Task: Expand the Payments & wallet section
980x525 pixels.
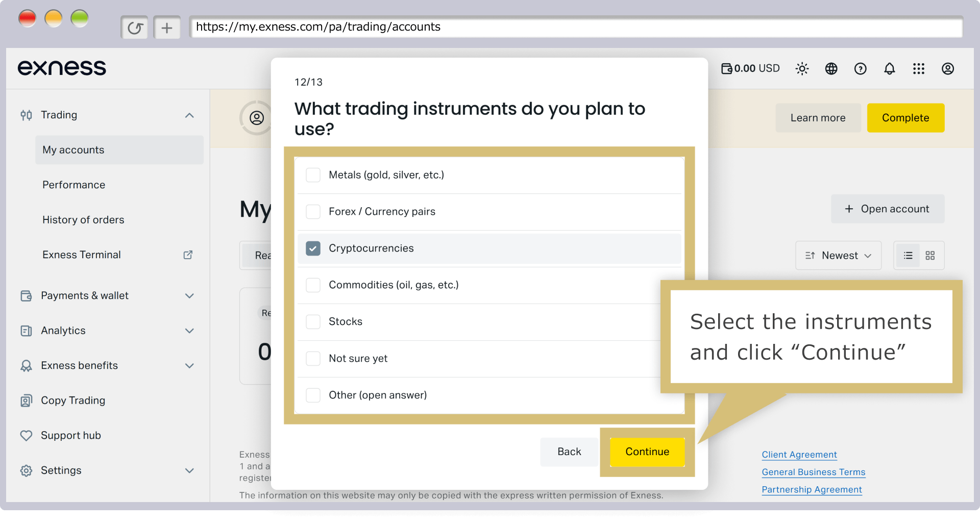Action: (x=107, y=296)
